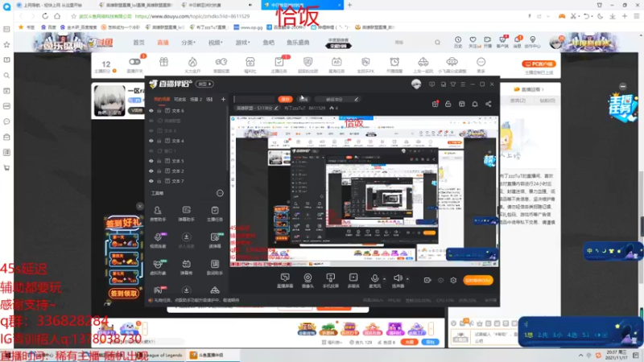This screenshot has height=362, width=644.
Task: Add 直播屏幕 screen capture source
Action: click(285, 280)
